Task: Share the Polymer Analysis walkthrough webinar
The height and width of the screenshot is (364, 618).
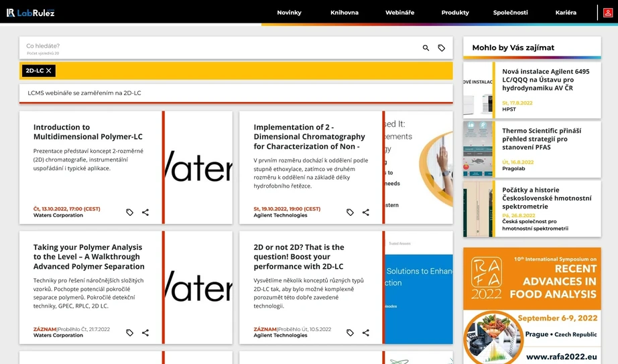Action: (145, 332)
